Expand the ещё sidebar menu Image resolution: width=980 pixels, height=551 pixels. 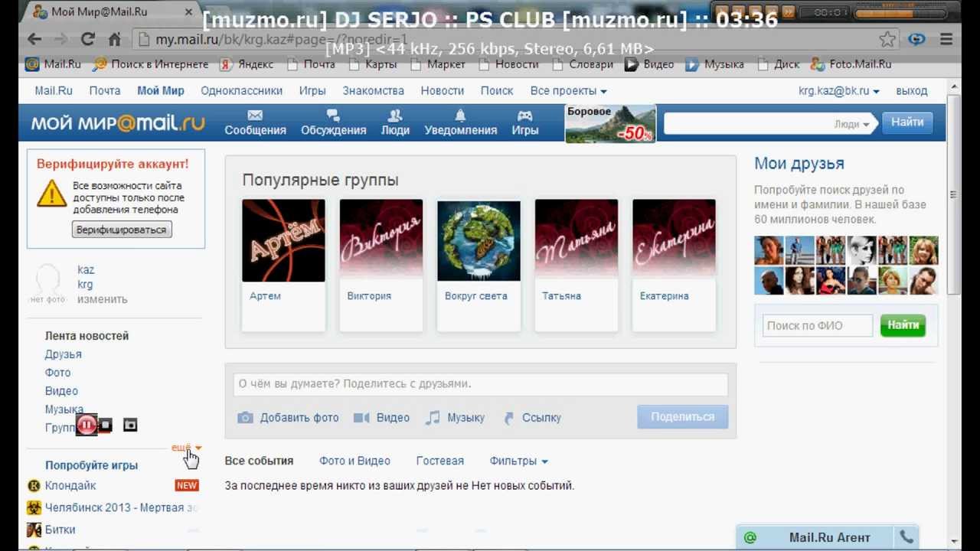pyautogui.click(x=186, y=447)
